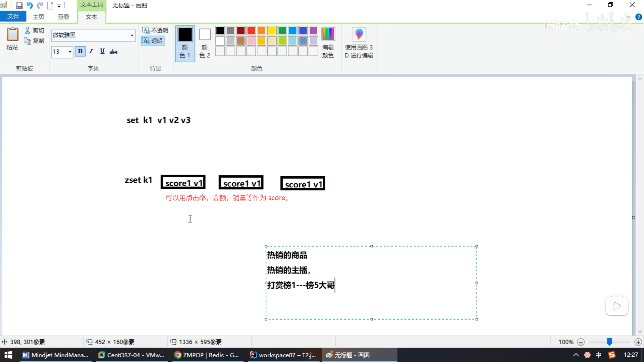Click the zoom in plus icon
Viewport: 644px width, 362px height.
pyautogui.click(x=638, y=342)
